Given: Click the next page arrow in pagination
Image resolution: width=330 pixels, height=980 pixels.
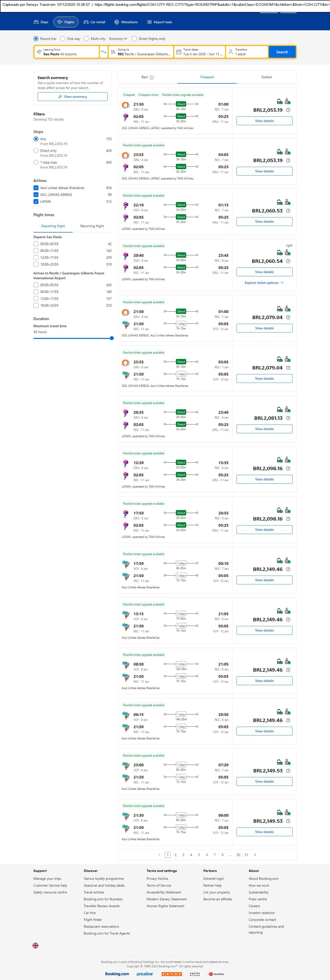Looking at the screenshot, I should [255, 855].
